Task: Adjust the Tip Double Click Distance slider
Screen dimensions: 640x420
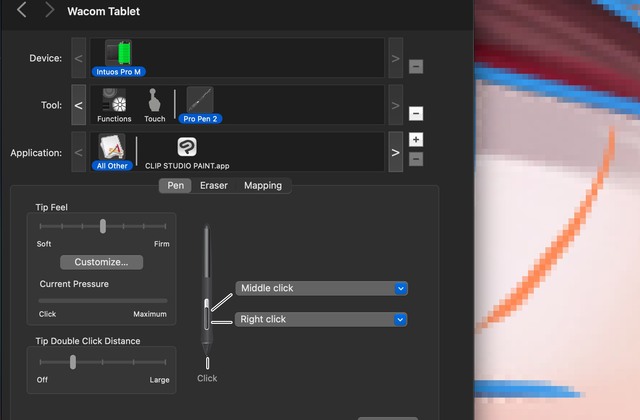Action: [73, 362]
